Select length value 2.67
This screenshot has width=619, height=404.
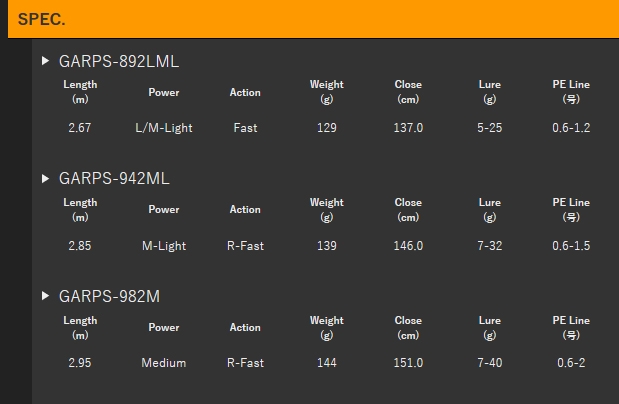[x=80, y=128]
